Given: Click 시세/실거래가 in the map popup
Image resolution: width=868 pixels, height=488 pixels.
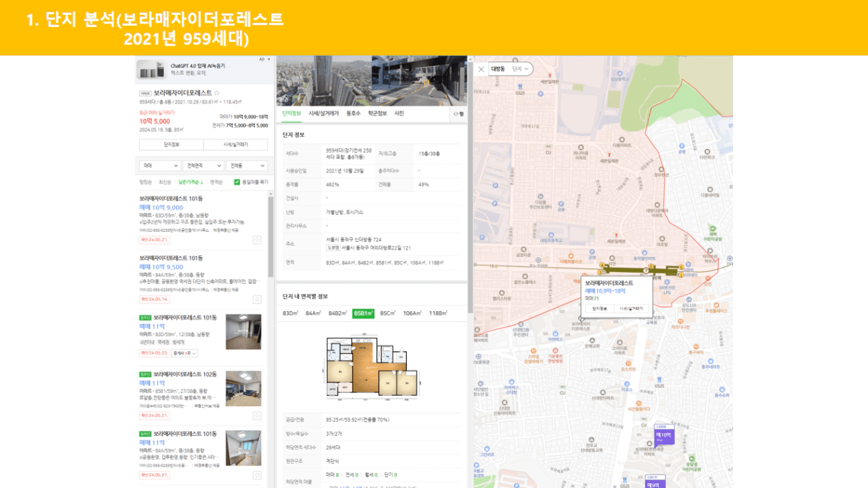Looking at the screenshot, I should pyautogui.click(x=632, y=309).
